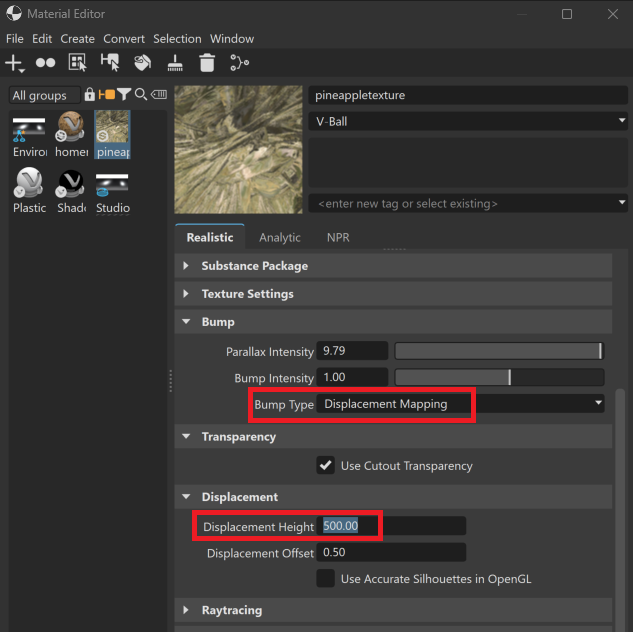
Task: Open the File menu
Action: click(x=15, y=39)
